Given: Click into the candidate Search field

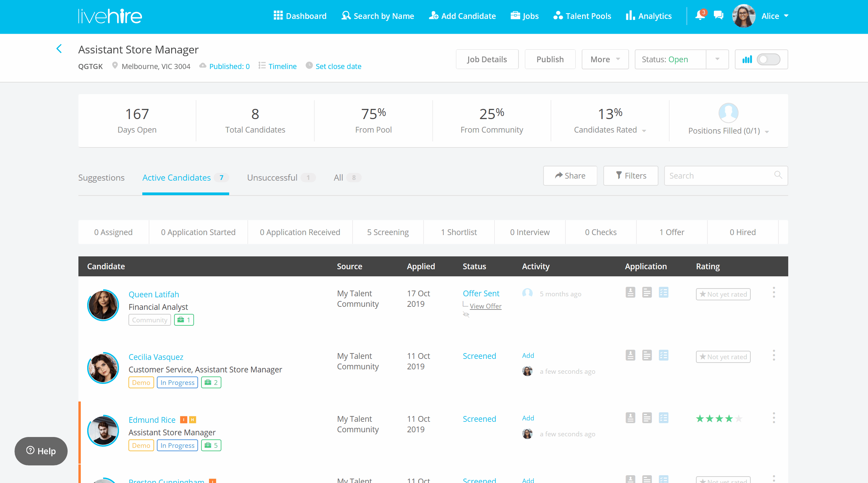Looking at the screenshot, I should tap(726, 176).
